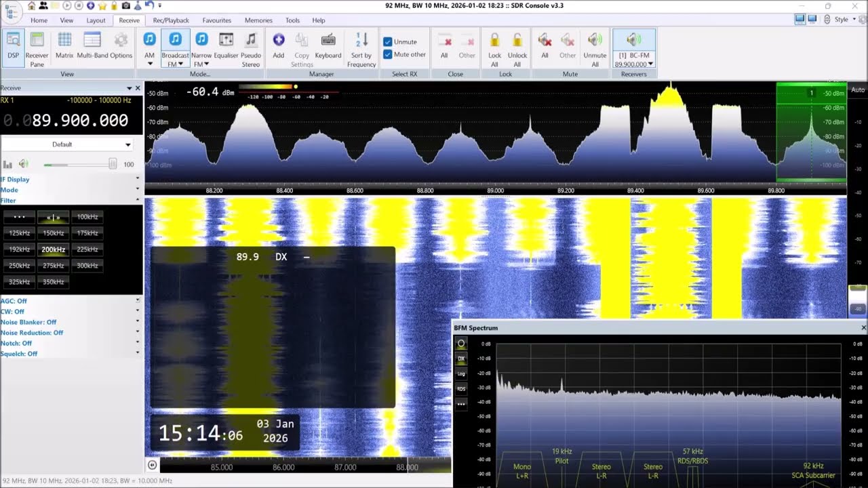
Task: Expand the Mode section
Action: (71, 190)
